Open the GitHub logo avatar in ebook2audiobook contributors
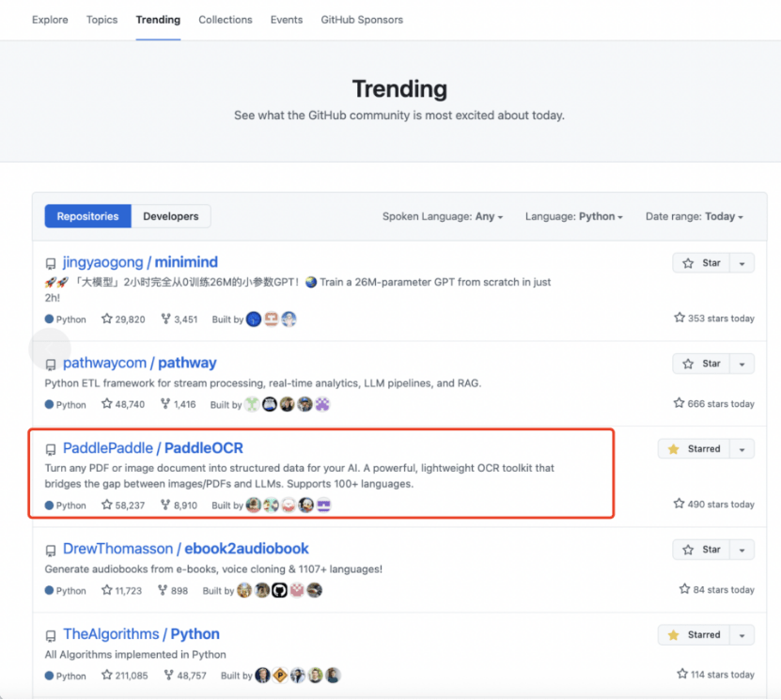The height and width of the screenshot is (700, 781). tap(279, 590)
